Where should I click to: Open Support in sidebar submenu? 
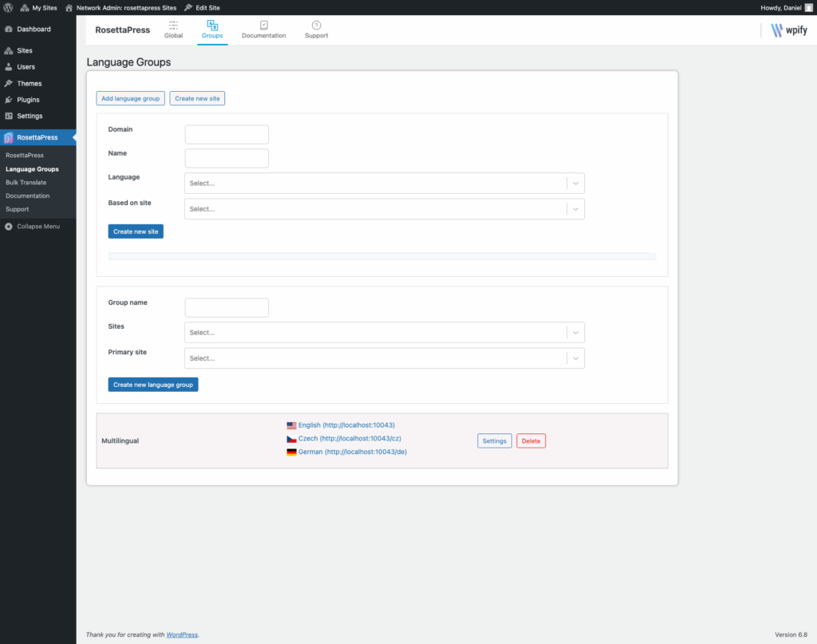18,209
